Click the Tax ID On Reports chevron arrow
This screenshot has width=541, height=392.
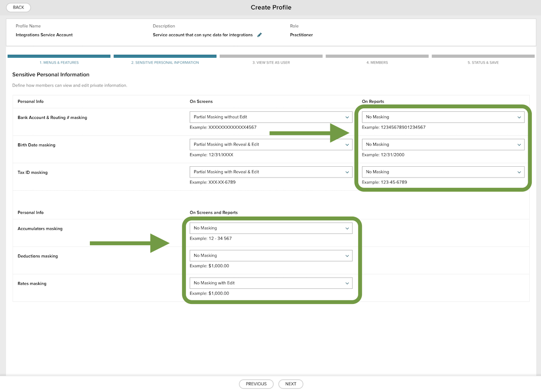pos(519,172)
